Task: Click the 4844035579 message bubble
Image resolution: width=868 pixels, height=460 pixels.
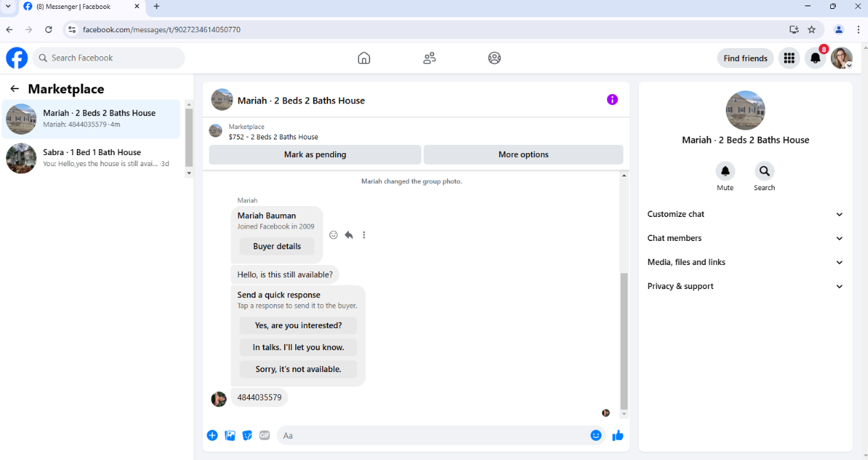Action: (x=260, y=398)
